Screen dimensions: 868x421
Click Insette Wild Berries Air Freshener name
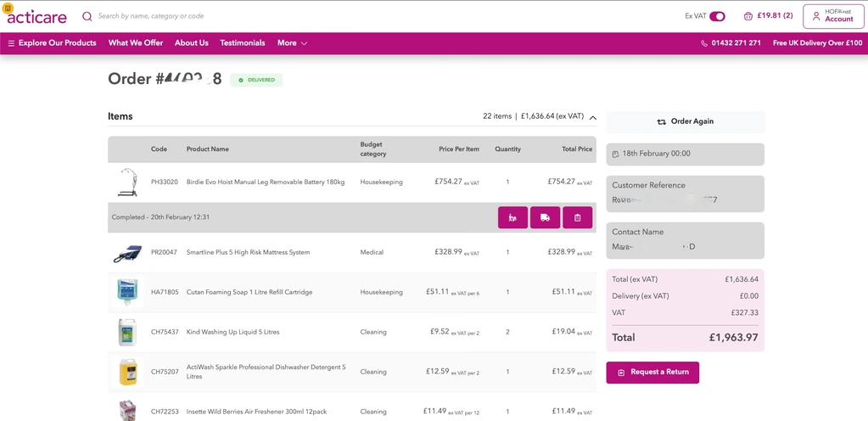tap(257, 413)
